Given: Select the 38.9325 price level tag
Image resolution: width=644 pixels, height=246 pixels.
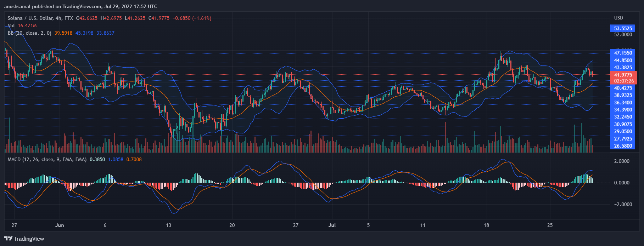Looking at the screenshot, I should [623, 95].
